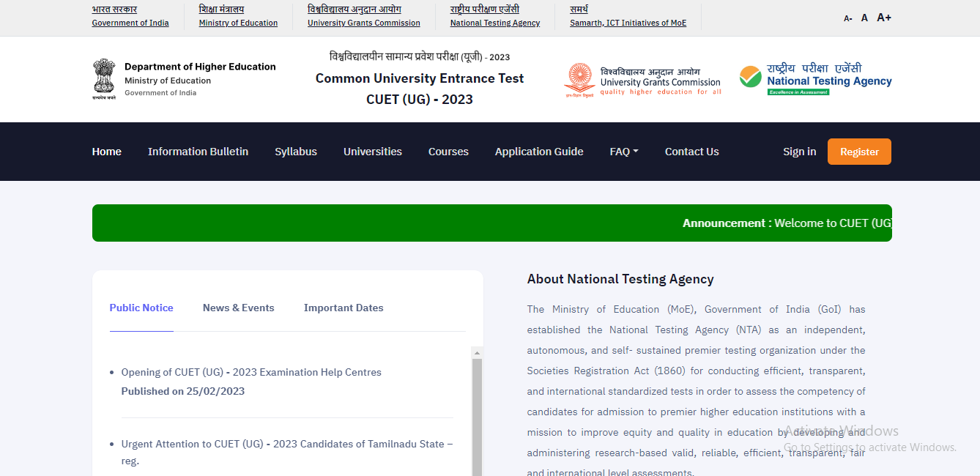Image resolution: width=980 pixels, height=476 pixels.
Task: Click the Sign in link
Action: (799, 152)
